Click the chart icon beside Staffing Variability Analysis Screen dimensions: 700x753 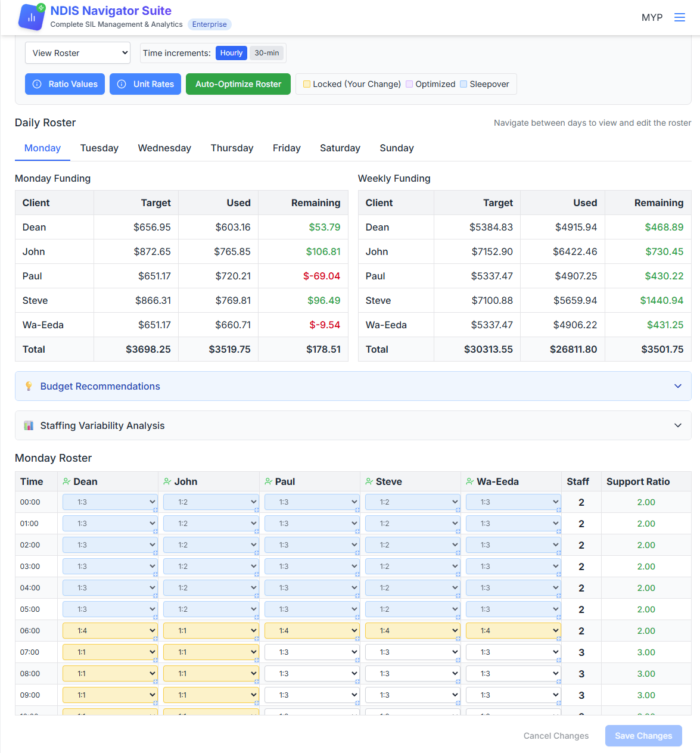(28, 425)
